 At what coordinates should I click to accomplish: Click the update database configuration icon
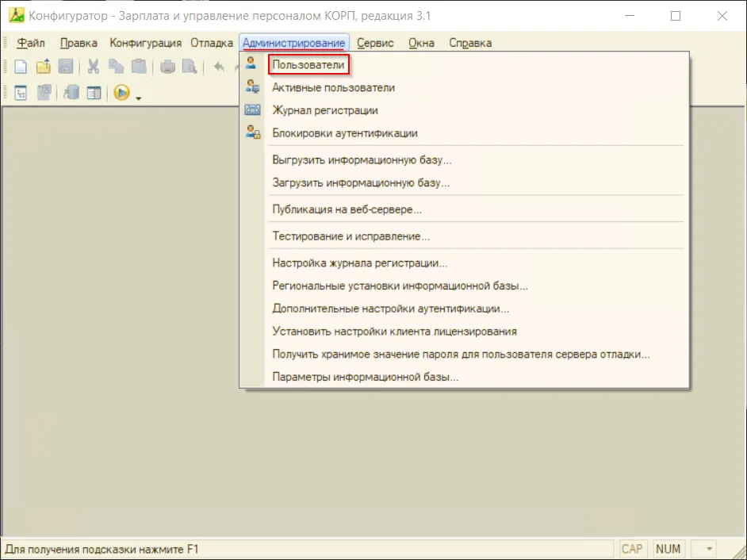71,93
